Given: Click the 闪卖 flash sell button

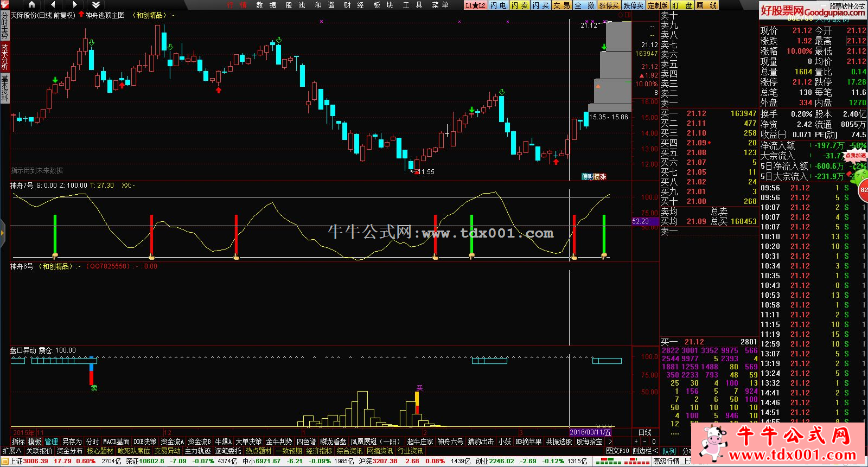Looking at the screenshot, I should [x=519, y=5].
